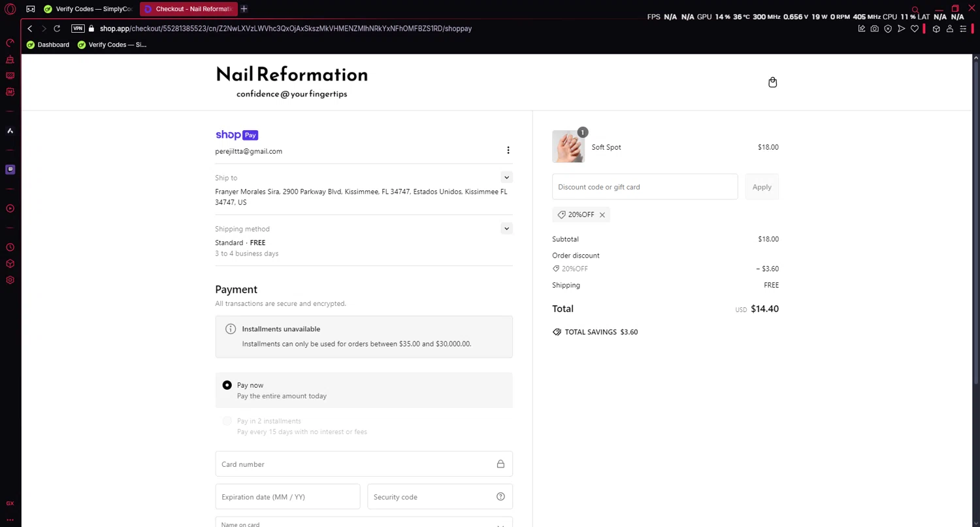
Task: Expand the Shipping method section
Action: (x=506, y=228)
